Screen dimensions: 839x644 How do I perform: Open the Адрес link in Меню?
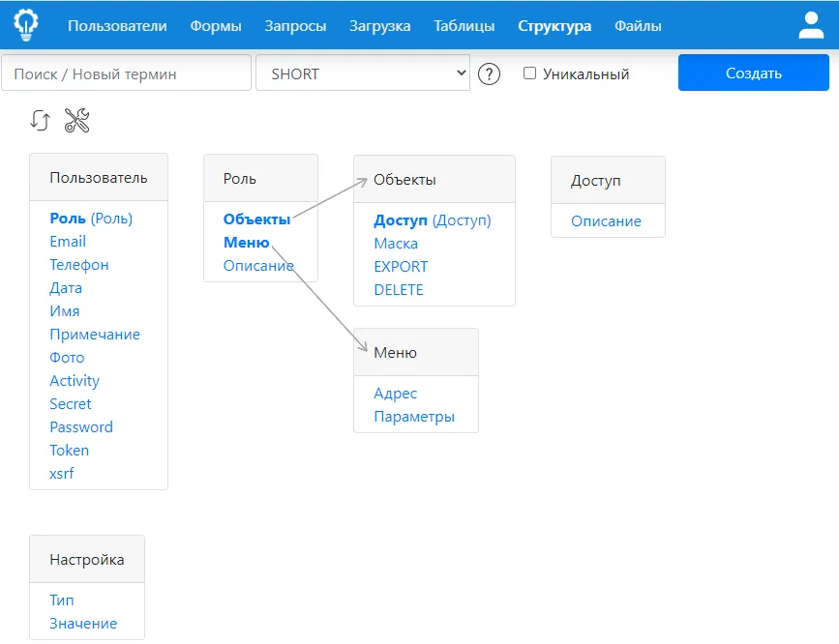[396, 394]
